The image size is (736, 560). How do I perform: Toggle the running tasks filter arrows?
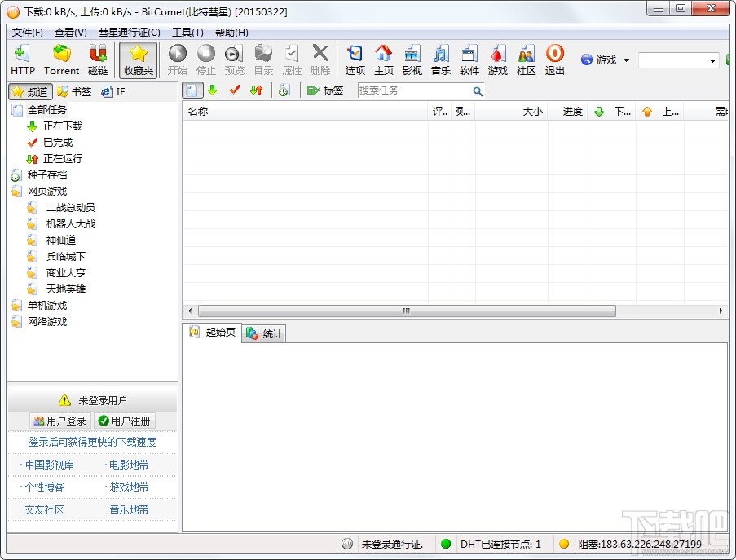pyautogui.click(x=256, y=90)
